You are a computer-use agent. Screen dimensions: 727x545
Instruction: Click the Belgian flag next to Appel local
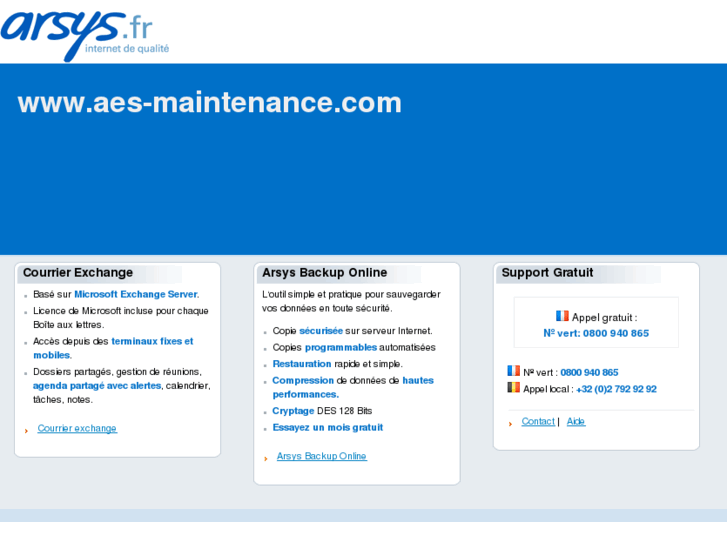(513, 387)
